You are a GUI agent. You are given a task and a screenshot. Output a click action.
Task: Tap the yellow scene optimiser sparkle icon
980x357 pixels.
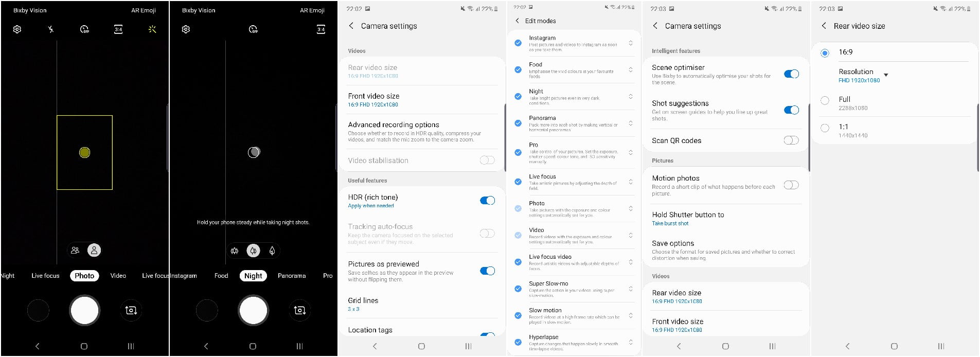[152, 29]
